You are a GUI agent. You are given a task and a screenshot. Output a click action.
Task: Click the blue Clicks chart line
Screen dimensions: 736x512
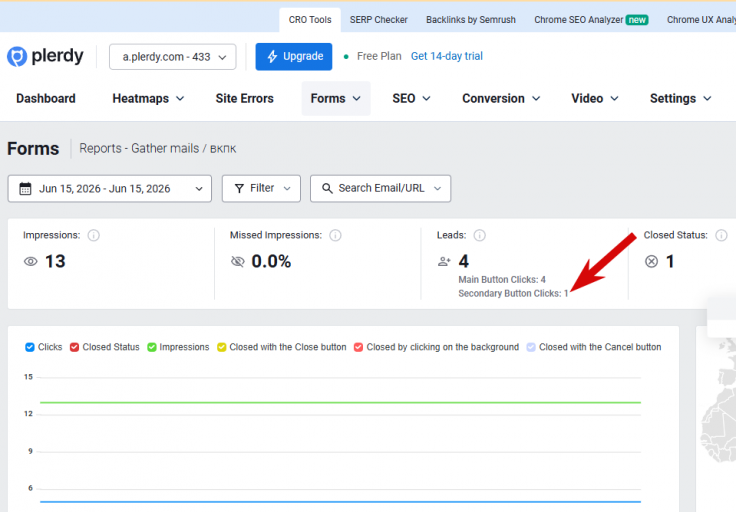click(x=340, y=502)
